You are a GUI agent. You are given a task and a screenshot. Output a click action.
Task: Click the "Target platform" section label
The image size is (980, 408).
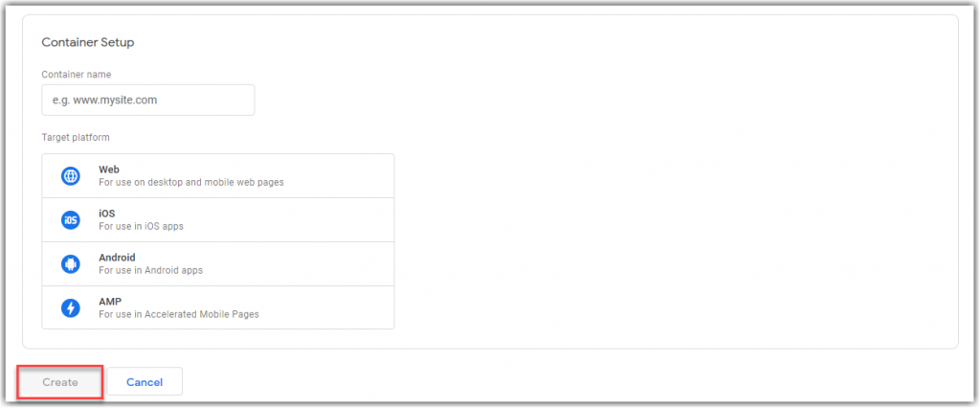[75, 137]
